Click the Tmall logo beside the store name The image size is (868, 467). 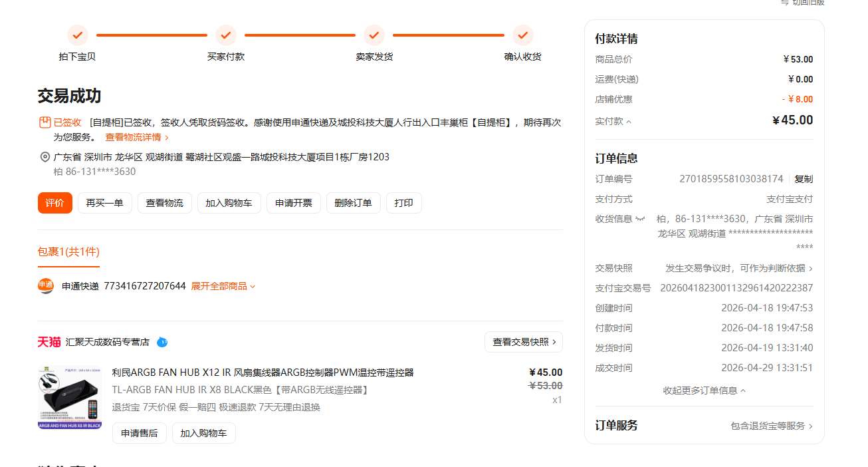click(x=49, y=342)
